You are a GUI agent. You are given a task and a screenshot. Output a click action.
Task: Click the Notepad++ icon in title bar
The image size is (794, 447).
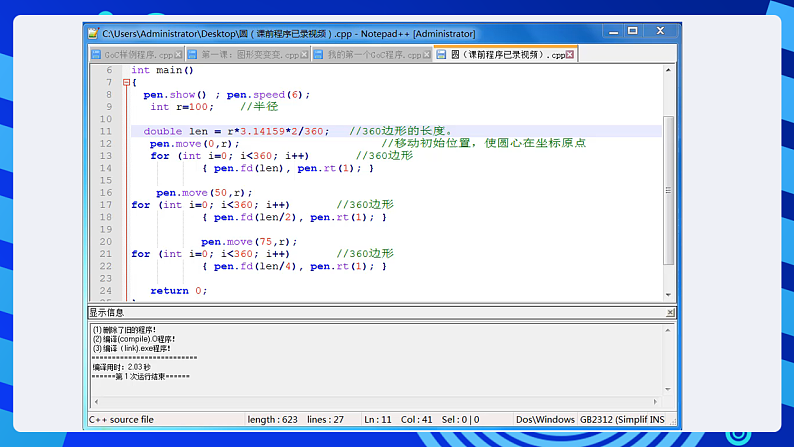93,33
